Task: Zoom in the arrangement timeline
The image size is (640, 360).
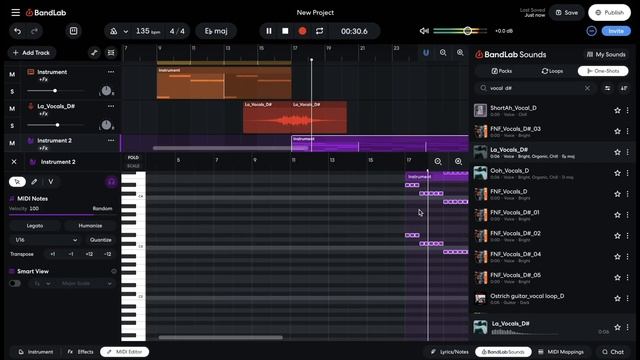Action: pos(460,53)
